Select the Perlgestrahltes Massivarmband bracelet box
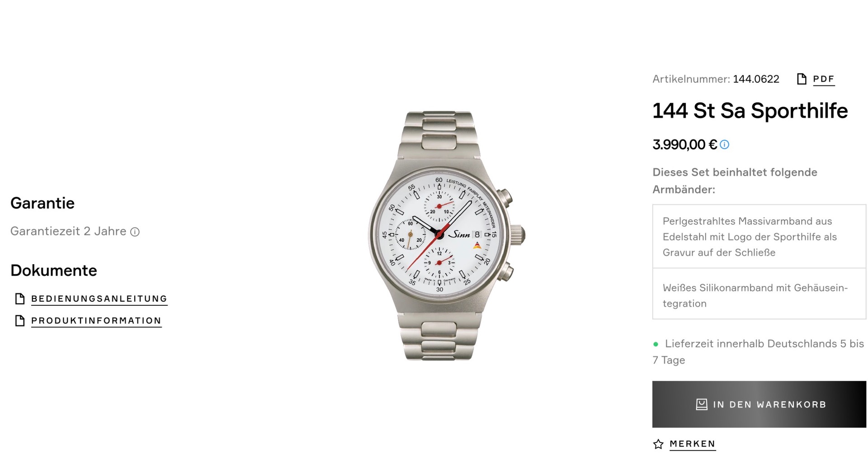The height and width of the screenshot is (470, 868). 759,237
